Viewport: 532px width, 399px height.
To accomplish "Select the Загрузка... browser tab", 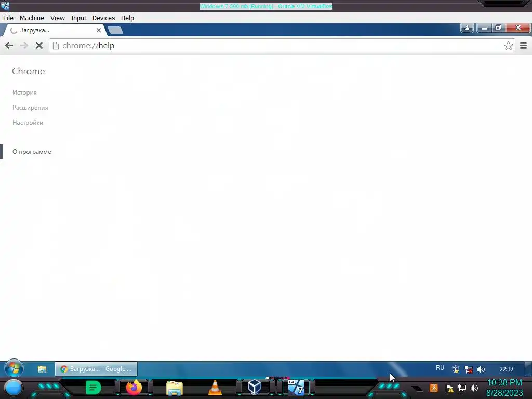I will pyautogui.click(x=54, y=30).
